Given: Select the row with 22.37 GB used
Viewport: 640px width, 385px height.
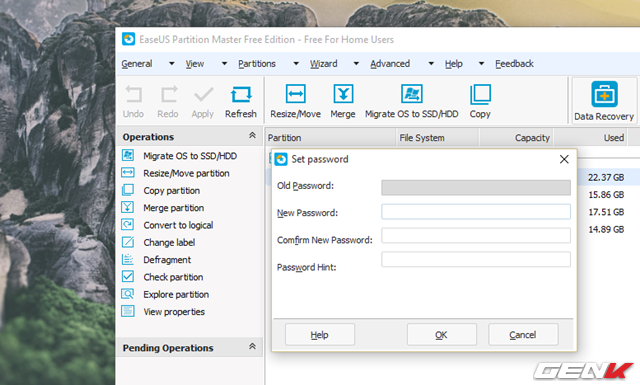Looking at the screenshot, I should click(606, 177).
